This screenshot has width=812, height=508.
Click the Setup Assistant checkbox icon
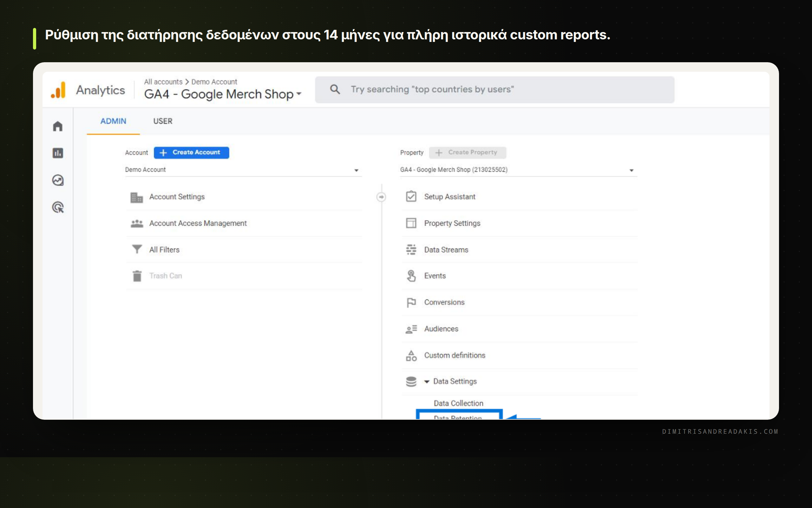point(411,197)
